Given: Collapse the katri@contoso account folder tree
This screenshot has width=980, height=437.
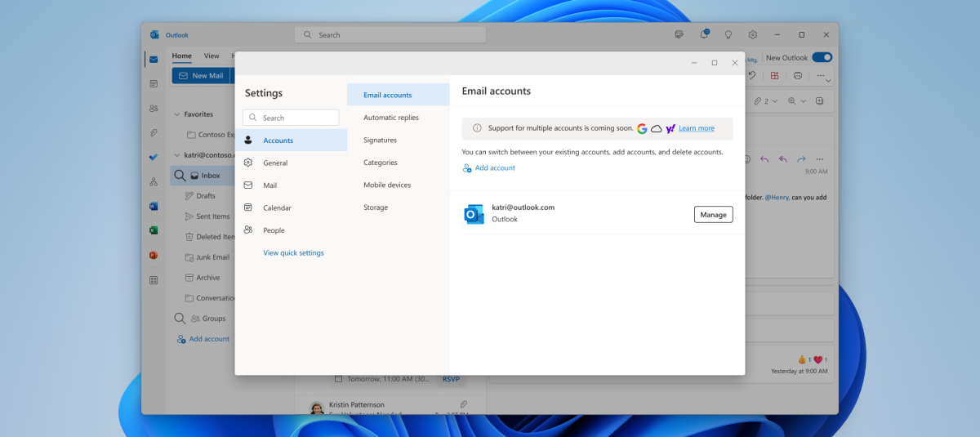Looking at the screenshot, I should click(176, 155).
